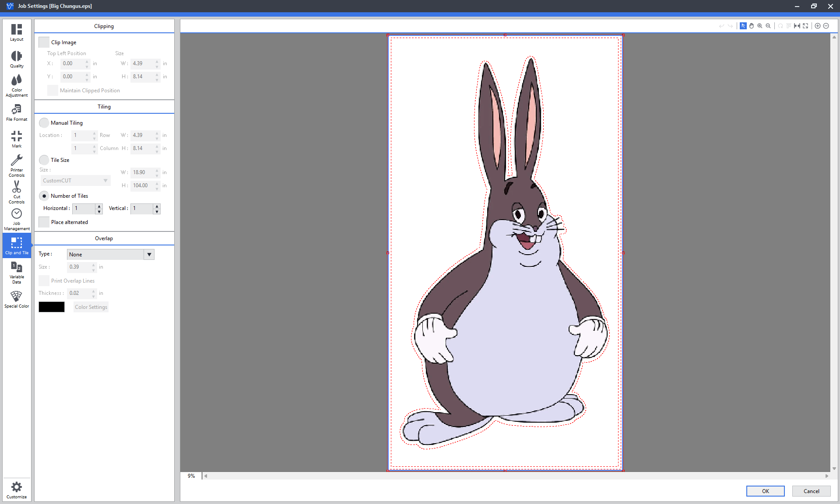The width and height of the screenshot is (840, 504).
Task: Check the Place alternated option
Action: pos(44,222)
